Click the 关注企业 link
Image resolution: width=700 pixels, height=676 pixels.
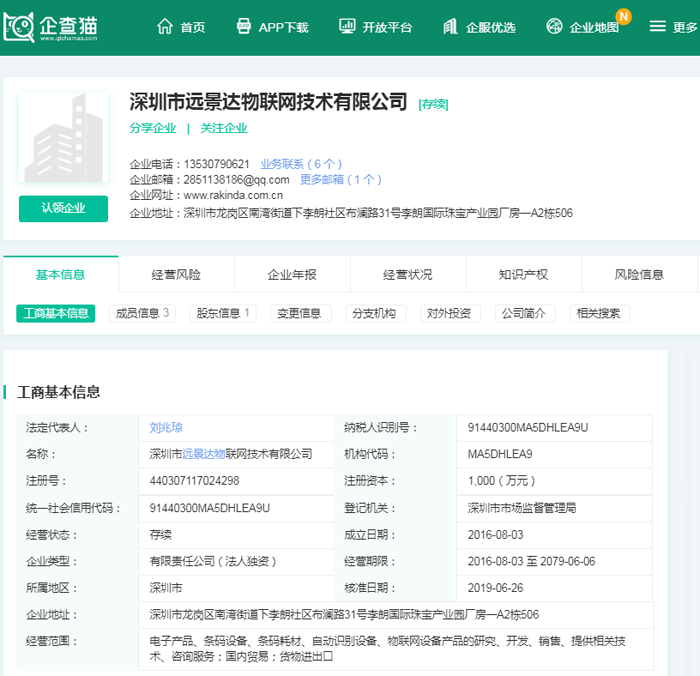tap(223, 128)
